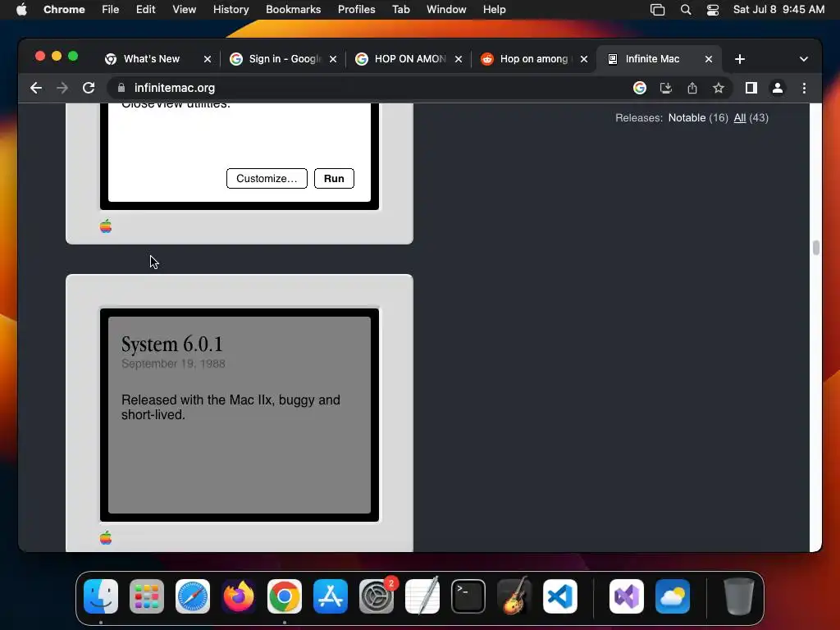This screenshot has width=840, height=630.
Task: Open Trash in the Dock
Action: [739, 596]
